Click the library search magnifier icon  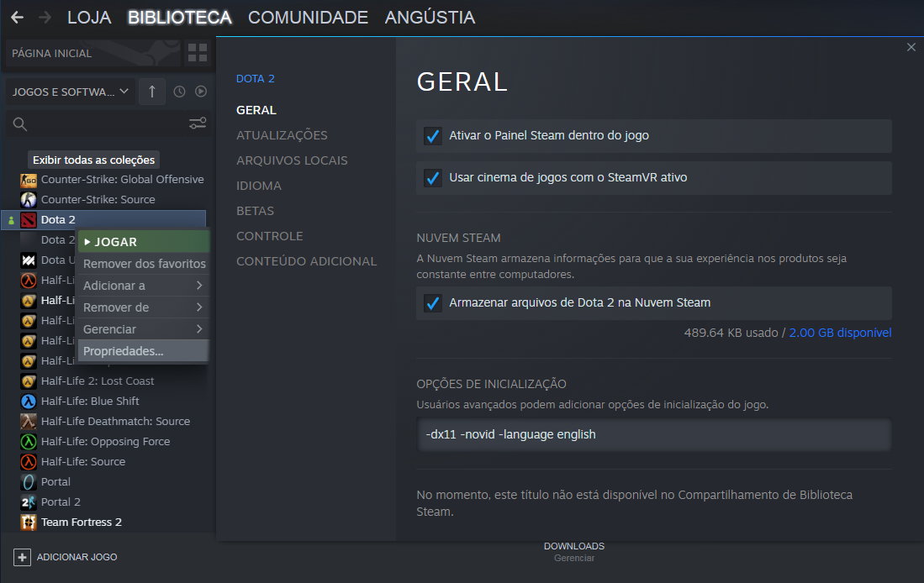(x=20, y=124)
